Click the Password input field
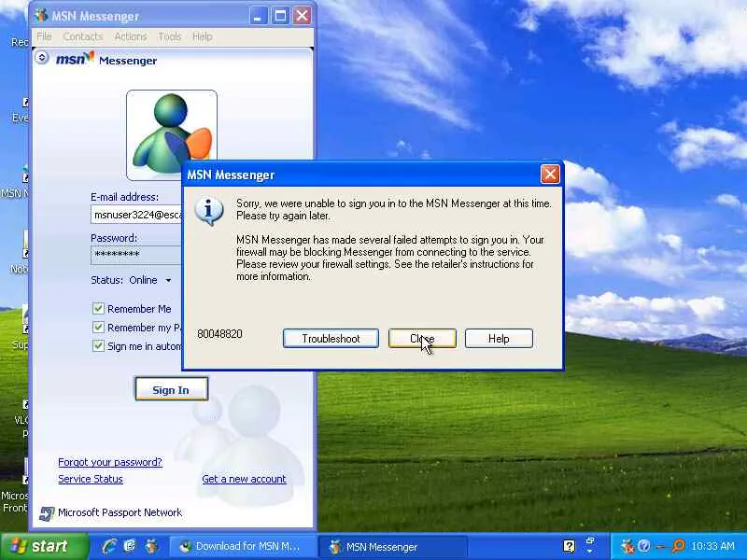The height and width of the screenshot is (560, 747). [136, 255]
